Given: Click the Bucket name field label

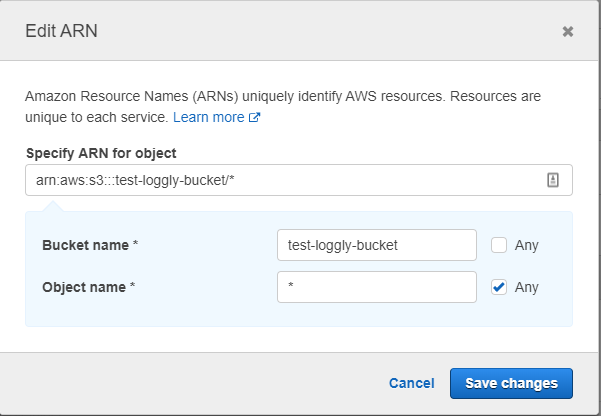Looking at the screenshot, I should pyautogui.click(x=88, y=245).
